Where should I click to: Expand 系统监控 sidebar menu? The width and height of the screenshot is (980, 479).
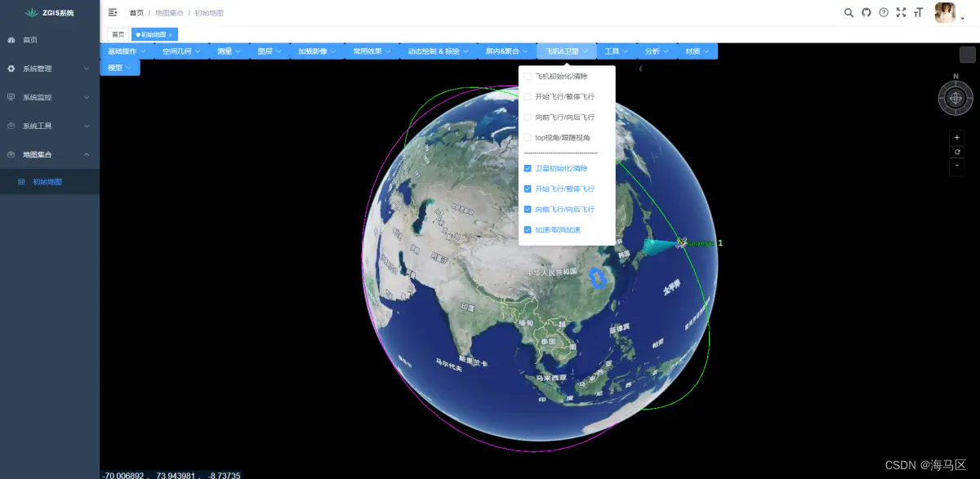click(x=50, y=97)
